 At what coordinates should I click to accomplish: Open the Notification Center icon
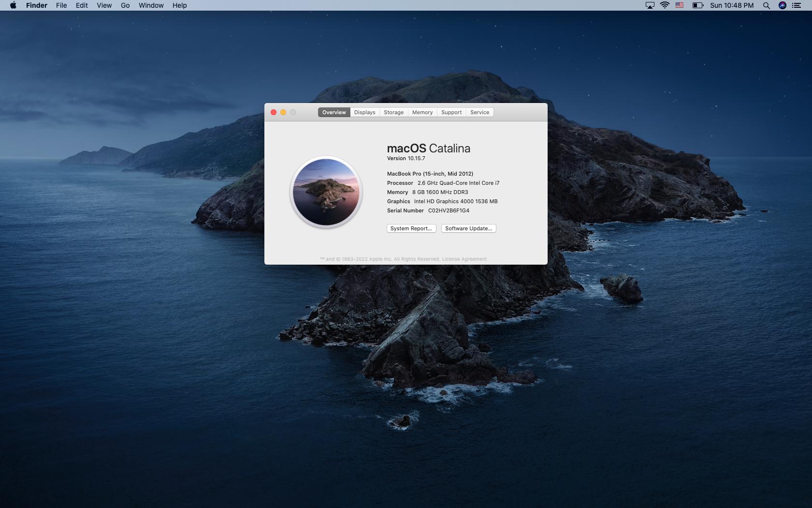tap(797, 5)
